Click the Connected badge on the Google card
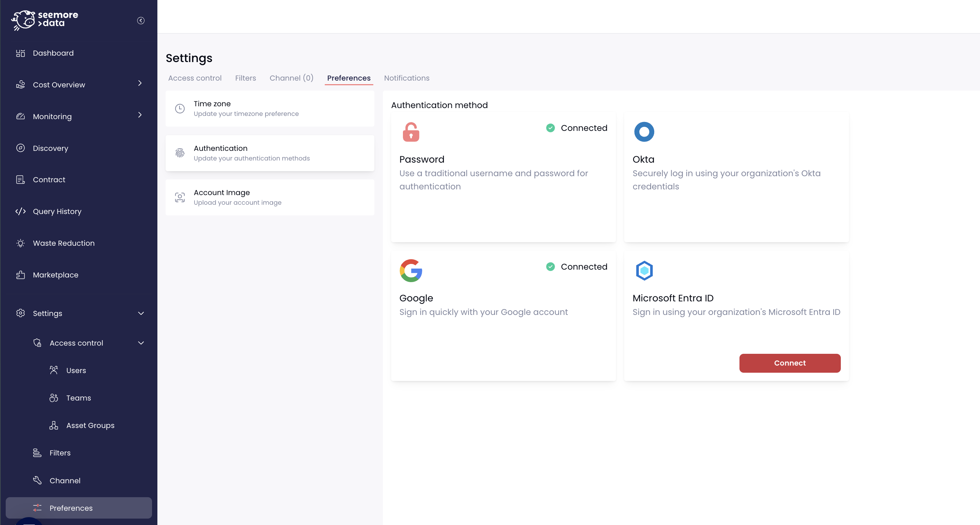This screenshot has height=525, width=980. (576, 266)
